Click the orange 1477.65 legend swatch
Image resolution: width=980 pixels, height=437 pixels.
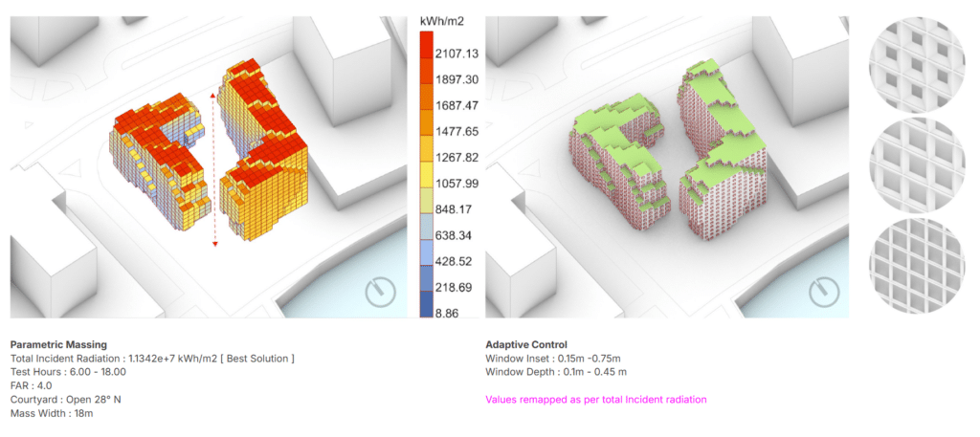pyautogui.click(x=429, y=130)
